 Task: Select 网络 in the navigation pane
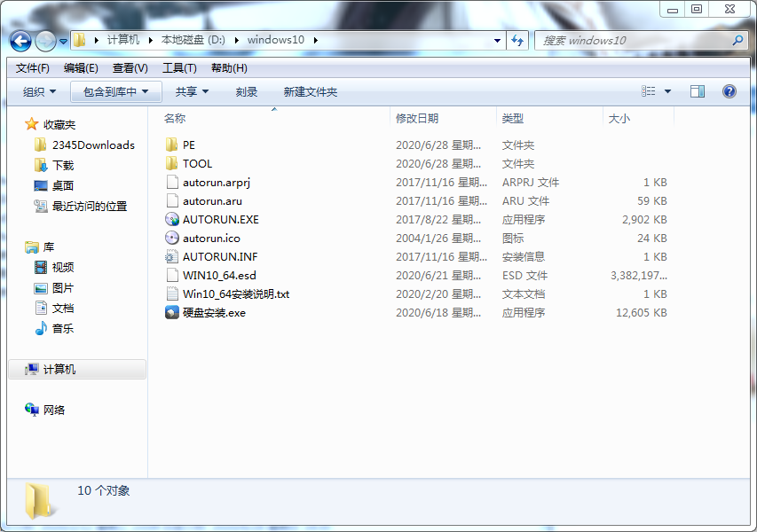point(53,410)
